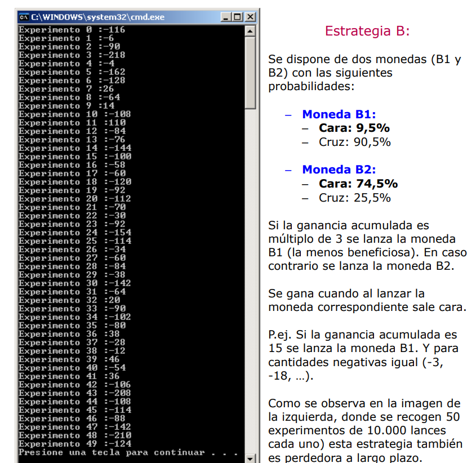Click the paragraph starting 'Como se observa en la imagen'
Screen dimensions: 476x463
click(365, 430)
